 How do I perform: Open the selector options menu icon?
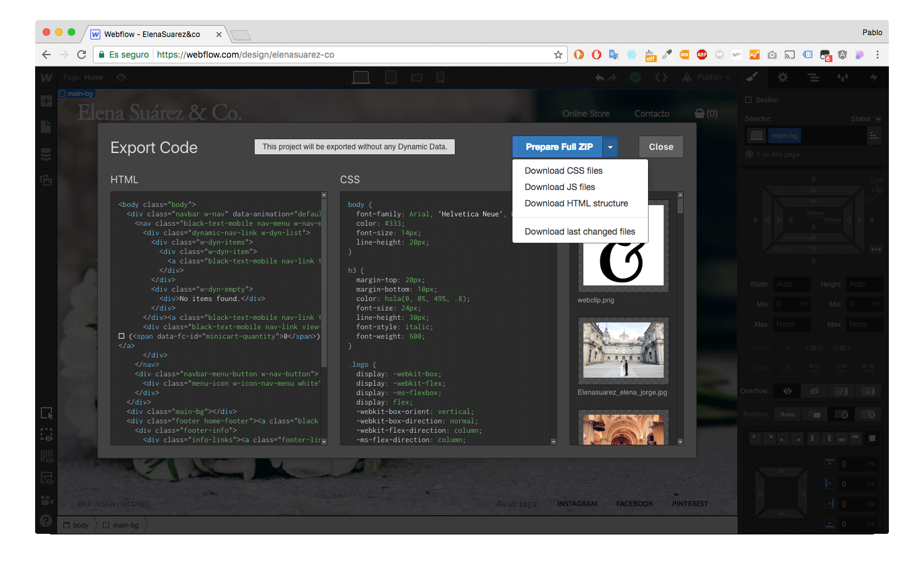[874, 135]
